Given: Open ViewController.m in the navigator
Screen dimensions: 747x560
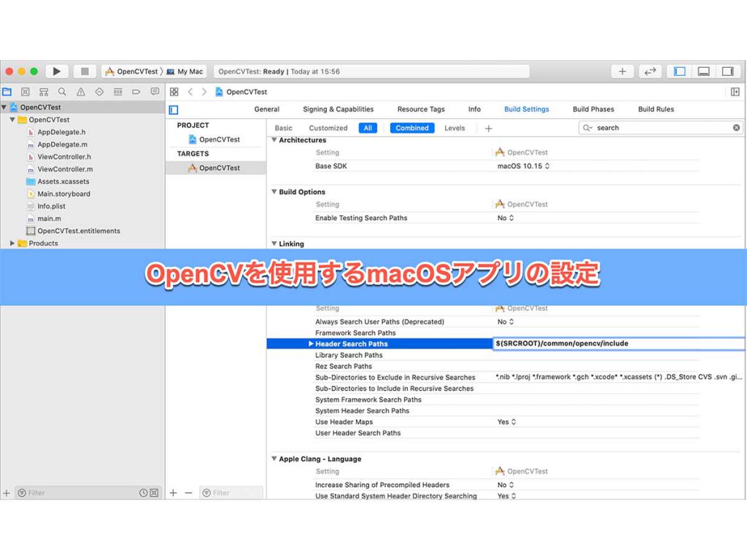Looking at the screenshot, I should [60, 169].
